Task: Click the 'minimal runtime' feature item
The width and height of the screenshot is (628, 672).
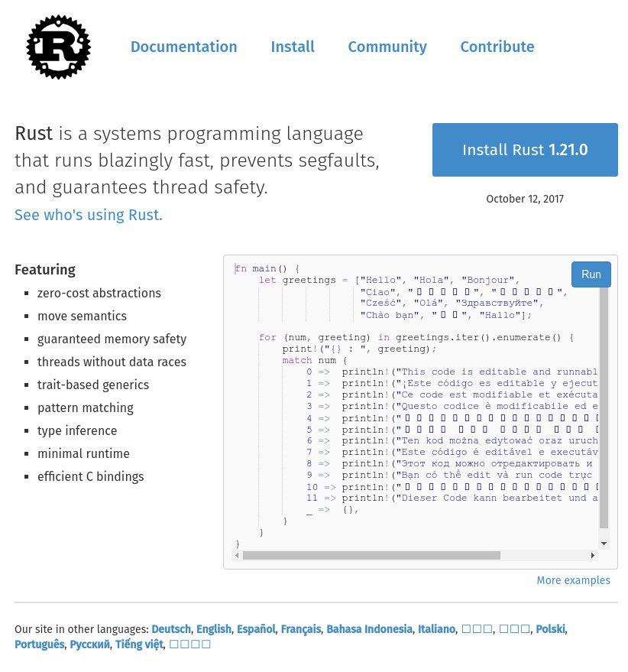Action: click(83, 453)
